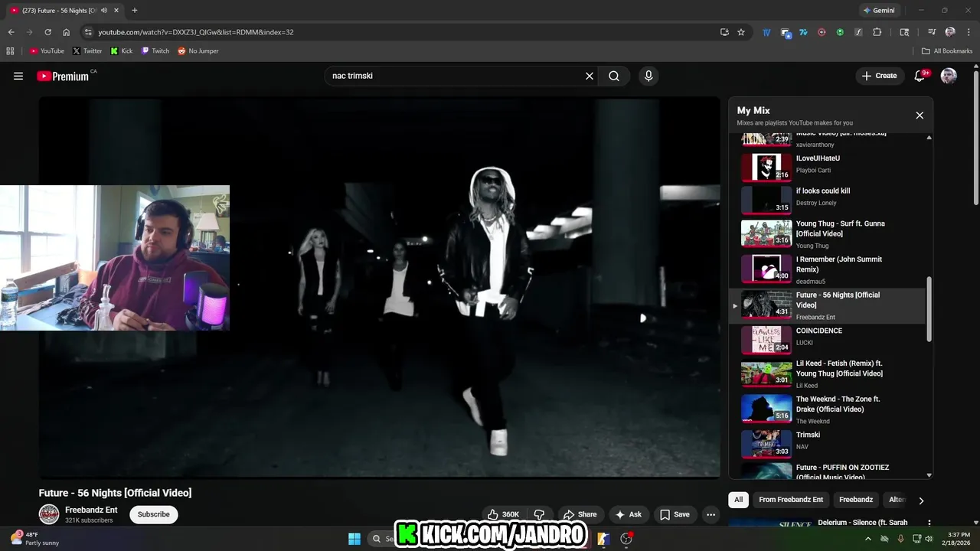Click the browser address bar URL
Viewport: 980px width, 551px height.
point(196,32)
